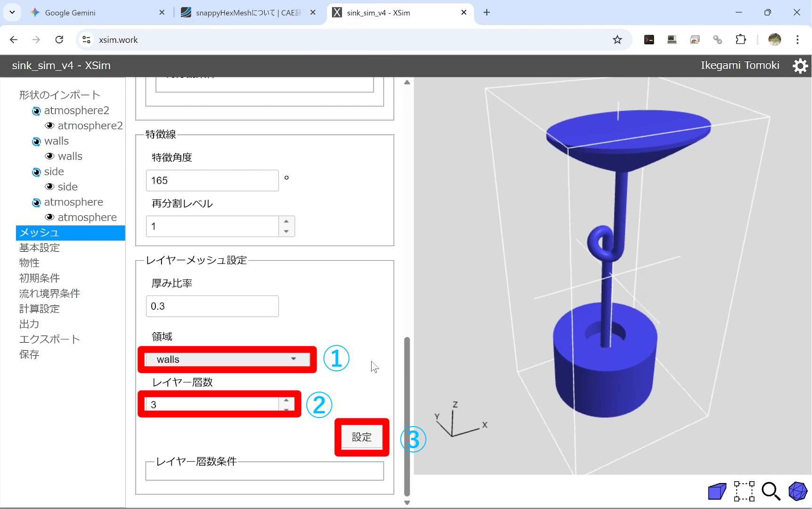Open the 領域 dropdown showing walls
Image resolution: width=812 pixels, height=509 pixels.
[x=227, y=360]
